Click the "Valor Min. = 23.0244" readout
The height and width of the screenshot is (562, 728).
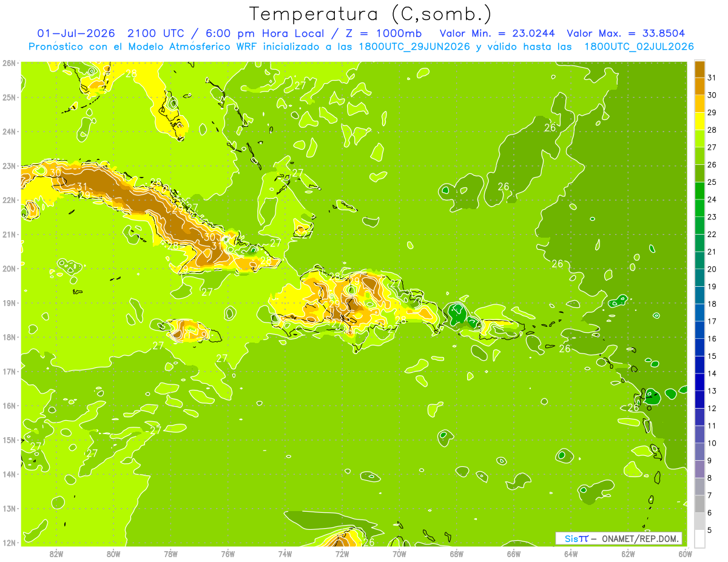(x=496, y=33)
